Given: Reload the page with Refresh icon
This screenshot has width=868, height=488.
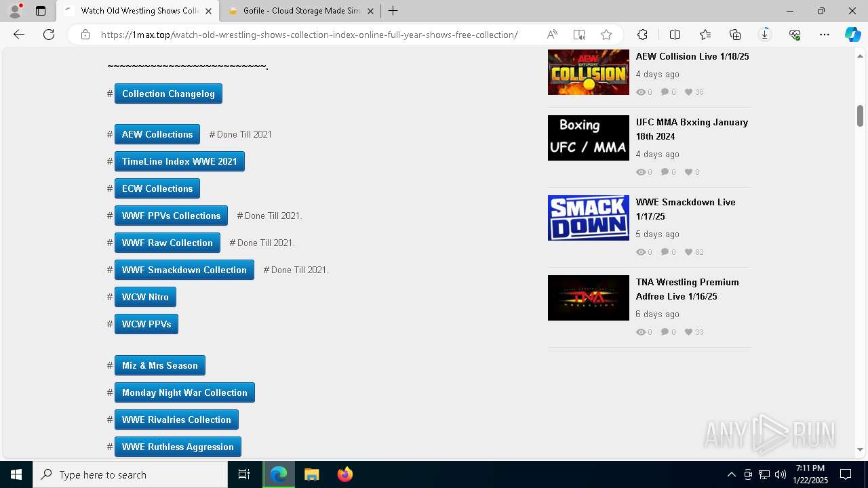Looking at the screenshot, I should pyautogui.click(x=49, y=35).
